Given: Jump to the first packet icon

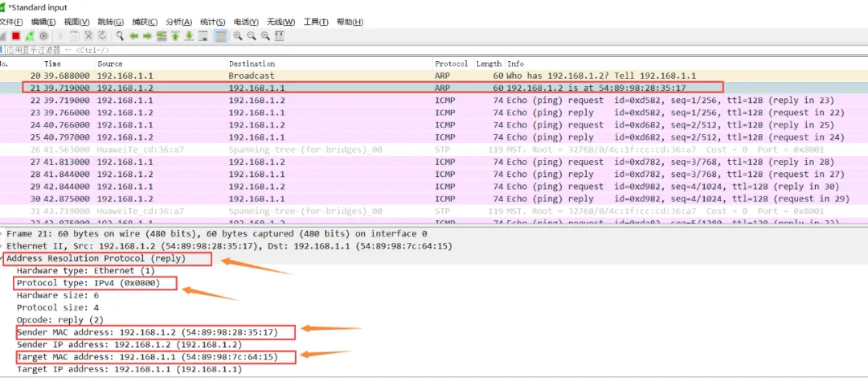Looking at the screenshot, I should [x=175, y=36].
